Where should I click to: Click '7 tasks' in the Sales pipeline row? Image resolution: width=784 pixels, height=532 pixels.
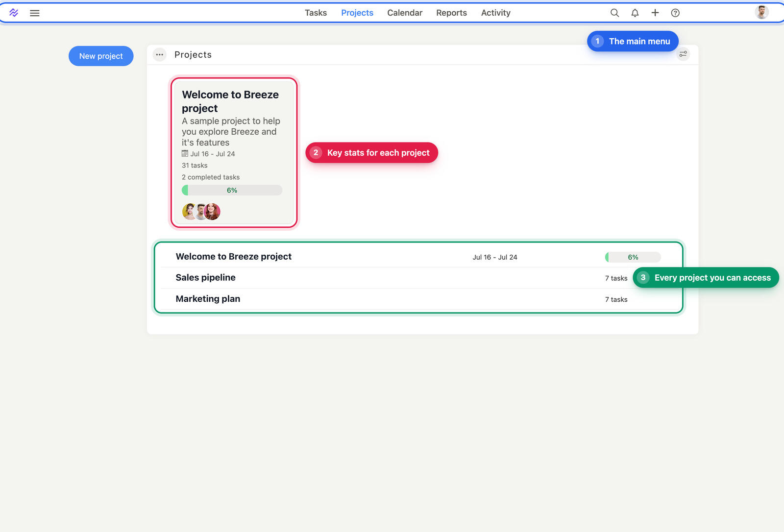pos(616,278)
